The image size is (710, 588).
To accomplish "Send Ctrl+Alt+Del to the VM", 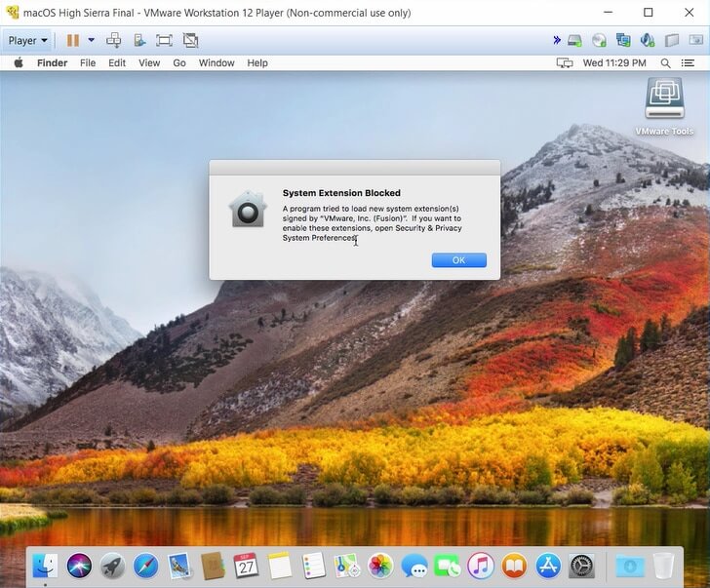I will 113,41.
